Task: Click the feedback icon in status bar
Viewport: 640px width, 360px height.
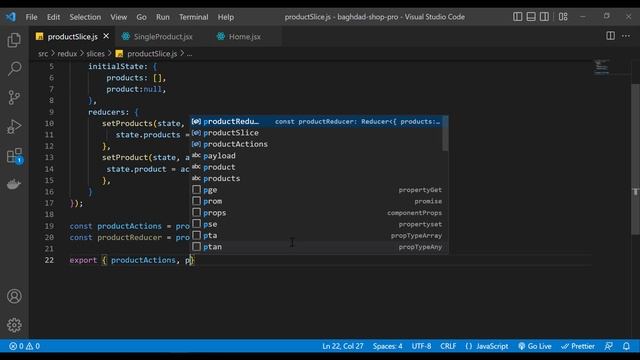Action: pyautogui.click(x=608, y=346)
